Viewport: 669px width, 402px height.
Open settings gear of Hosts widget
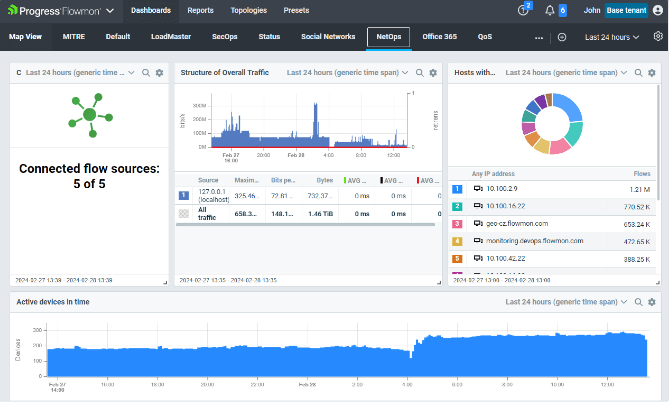click(651, 73)
